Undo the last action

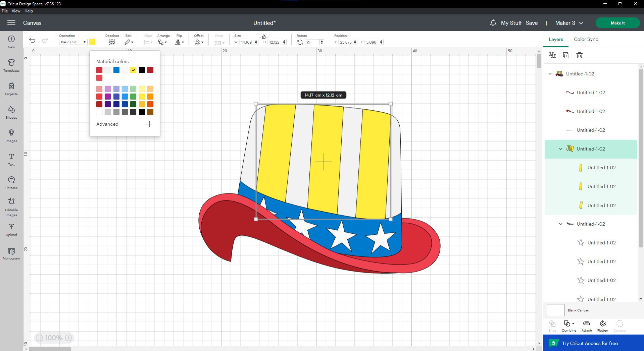[32, 40]
